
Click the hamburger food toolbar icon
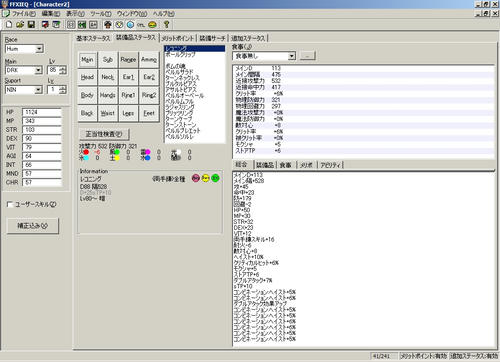(x=152, y=24)
